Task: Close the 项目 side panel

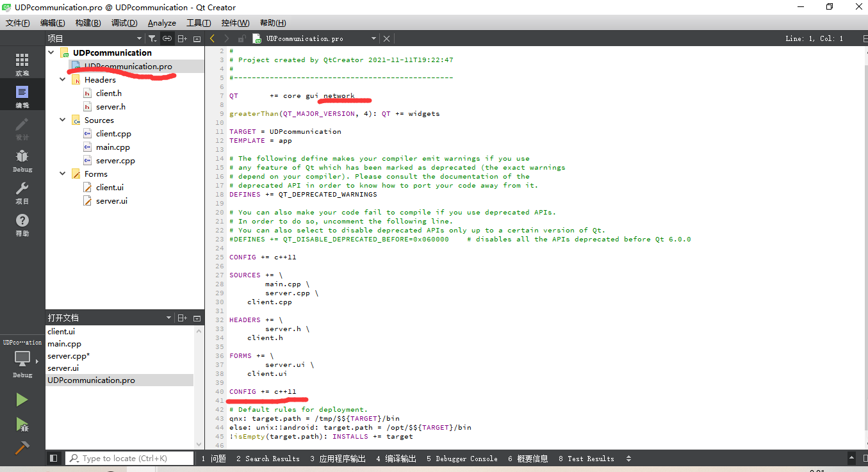Action: coord(197,38)
